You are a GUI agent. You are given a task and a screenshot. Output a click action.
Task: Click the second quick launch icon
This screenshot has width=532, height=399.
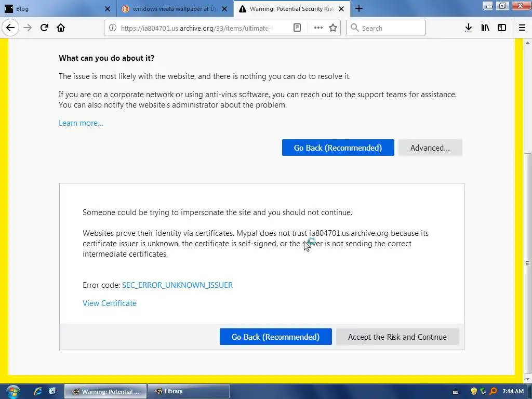point(52,391)
